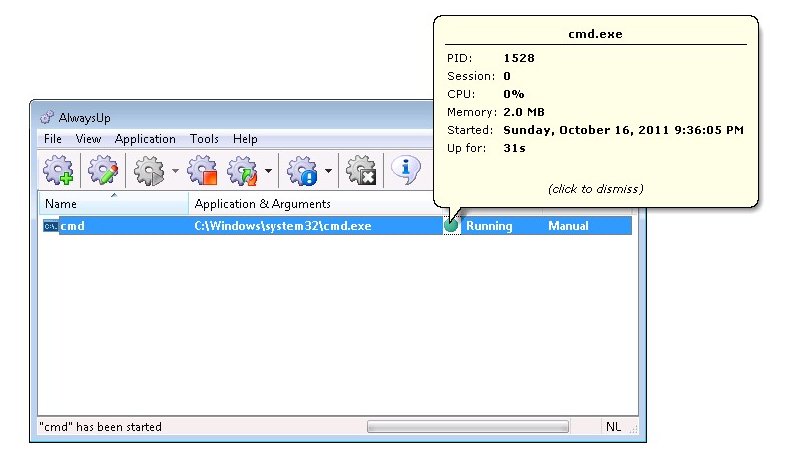
Task: Expand the application report dropdown arrow
Action: point(328,171)
